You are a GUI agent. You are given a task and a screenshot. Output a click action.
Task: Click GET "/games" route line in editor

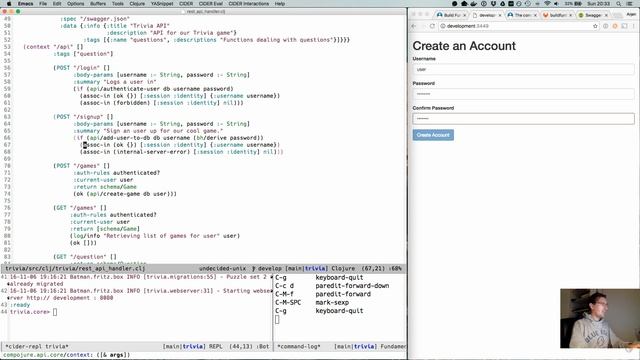[x=80, y=208]
